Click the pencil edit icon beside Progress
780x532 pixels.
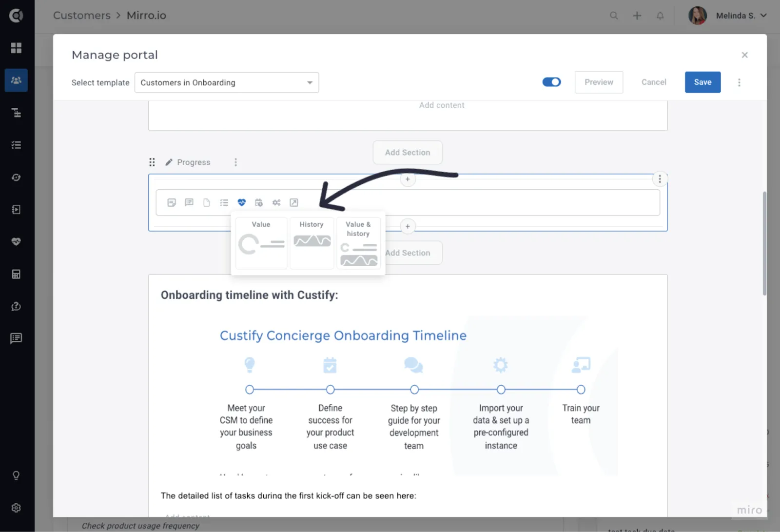169,162
